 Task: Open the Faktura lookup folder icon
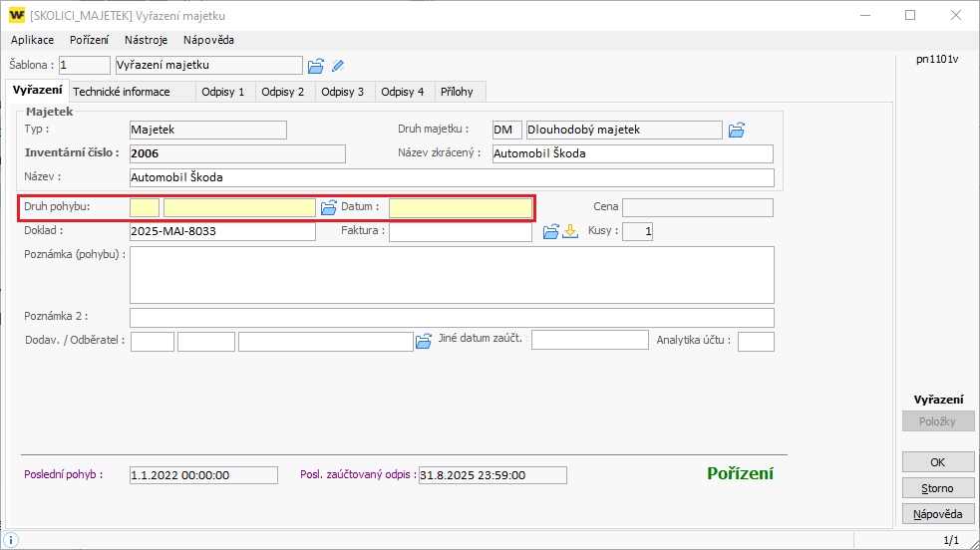click(x=550, y=232)
